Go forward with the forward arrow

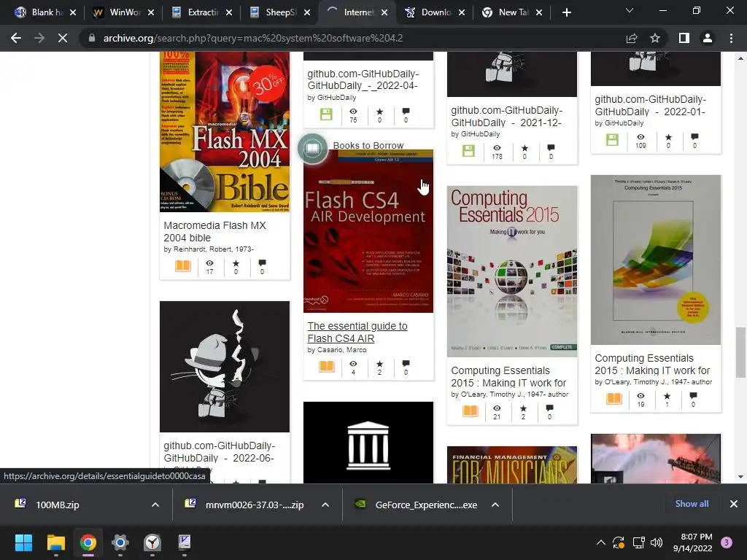[39, 38]
